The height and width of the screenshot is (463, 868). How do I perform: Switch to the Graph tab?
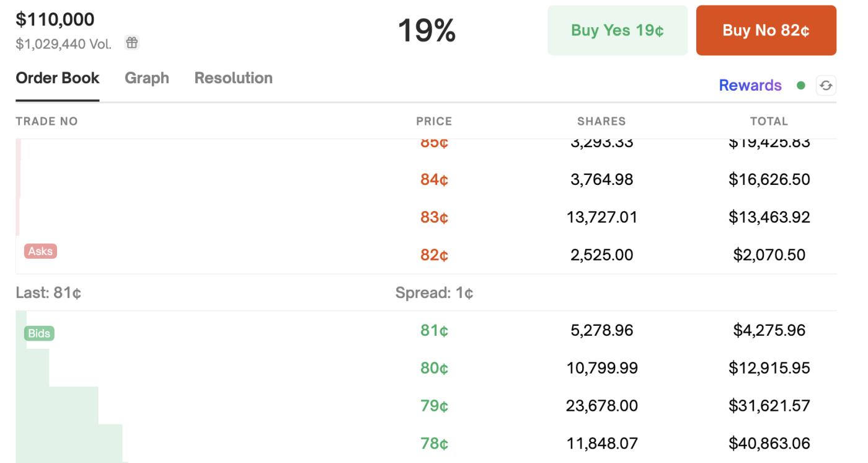point(147,78)
